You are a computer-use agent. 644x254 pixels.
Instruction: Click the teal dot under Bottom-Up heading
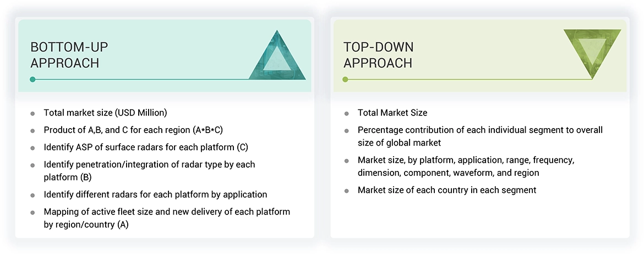(x=33, y=79)
